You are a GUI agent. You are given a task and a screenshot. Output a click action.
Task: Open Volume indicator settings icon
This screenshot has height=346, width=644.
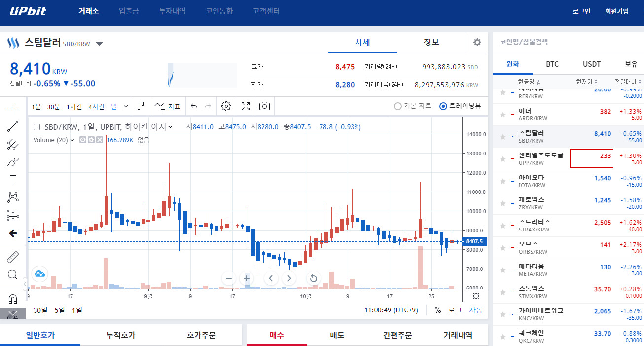click(x=91, y=140)
